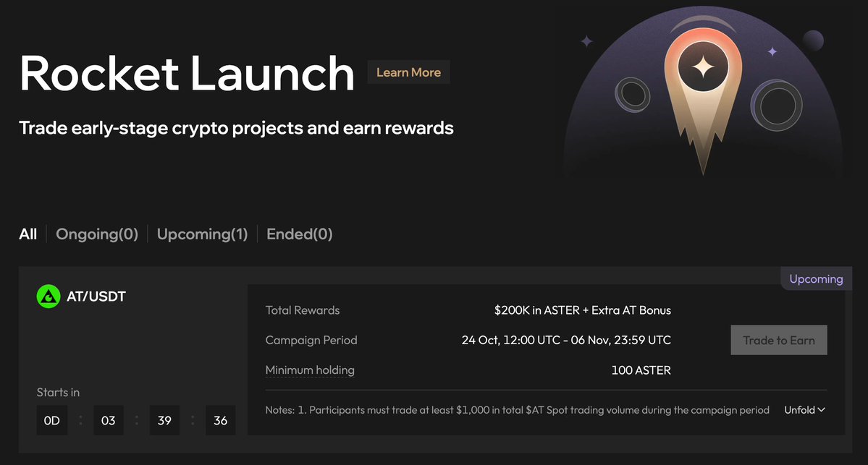Screen dimensions: 868x465
Task: Select the Ongoing(0) tab
Action: (97, 234)
